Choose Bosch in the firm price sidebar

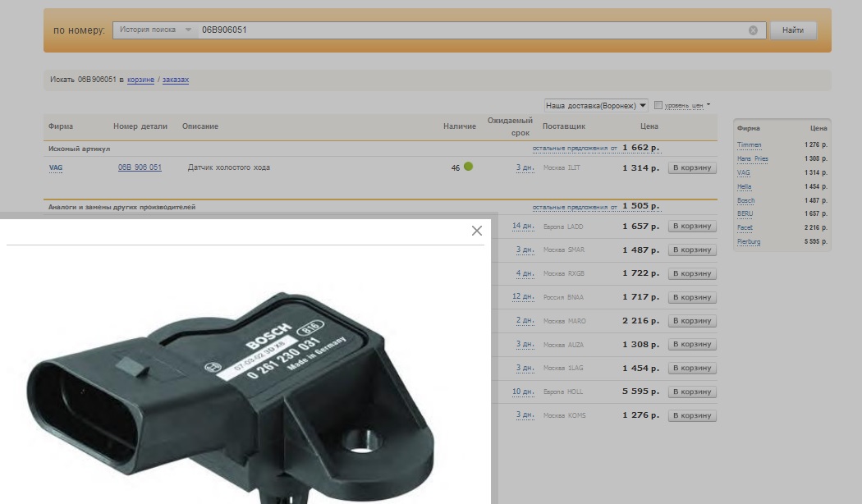click(745, 200)
